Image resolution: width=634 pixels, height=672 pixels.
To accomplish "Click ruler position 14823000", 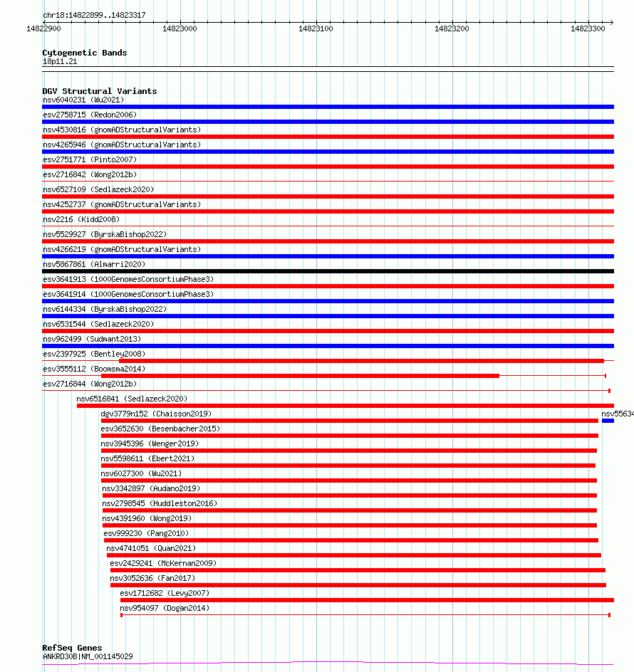I will click(180, 28).
